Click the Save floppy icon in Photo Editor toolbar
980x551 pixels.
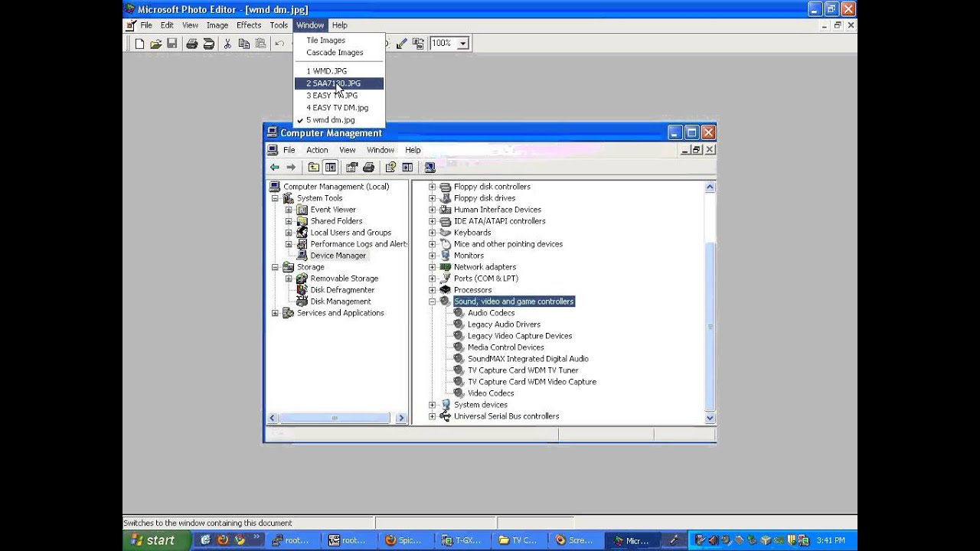171,44
